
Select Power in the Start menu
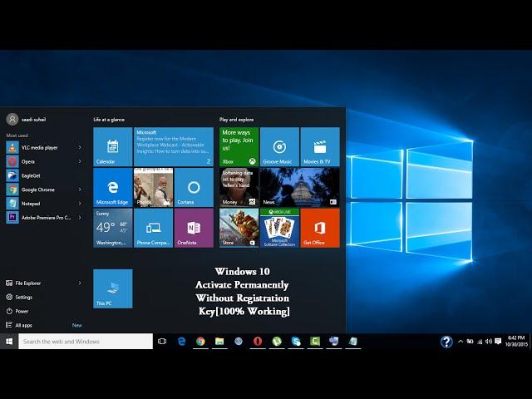coord(22,311)
